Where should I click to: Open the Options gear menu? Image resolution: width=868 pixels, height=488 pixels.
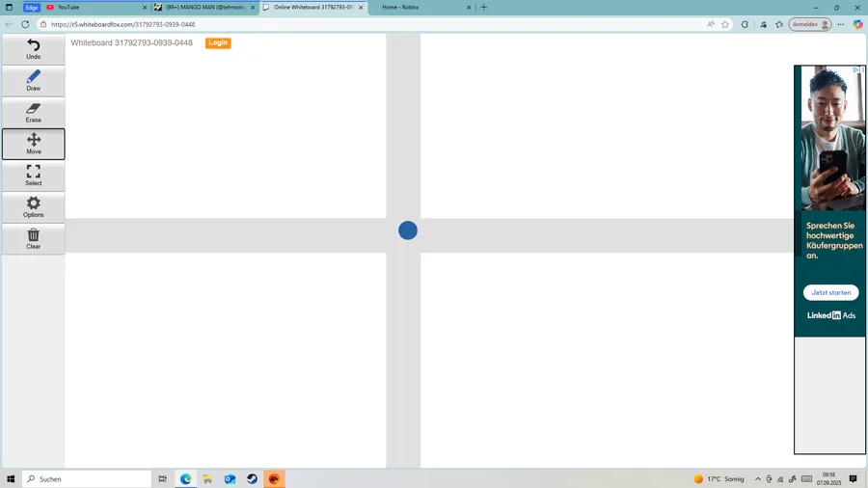pyautogui.click(x=33, y=207)
